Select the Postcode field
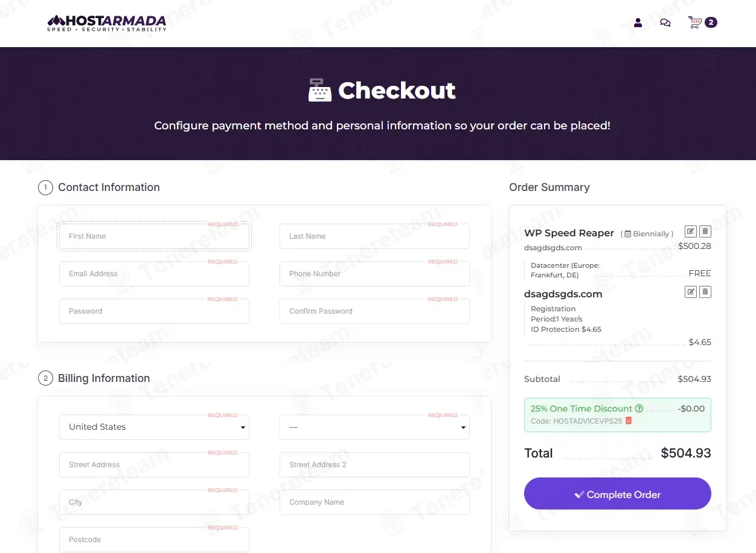Screen dimensions: 756x553 pyautogui.click(x=154, y=540)
